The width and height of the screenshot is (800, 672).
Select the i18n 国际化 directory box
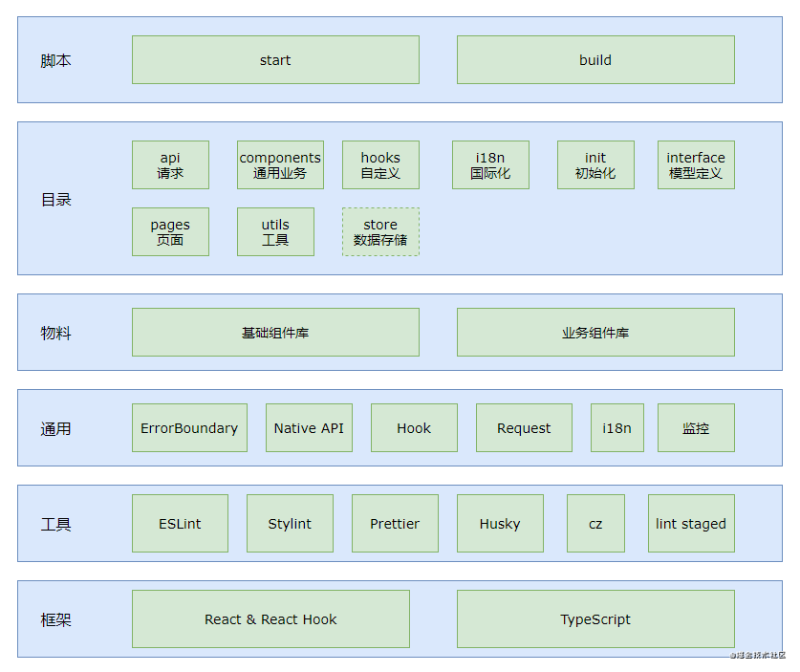(490, 164)
